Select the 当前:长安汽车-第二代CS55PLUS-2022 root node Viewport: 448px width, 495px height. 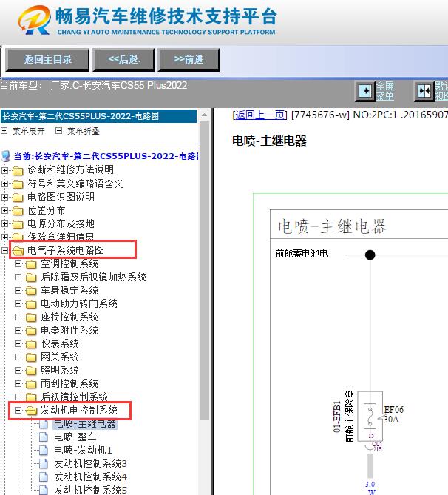point(106,156)
